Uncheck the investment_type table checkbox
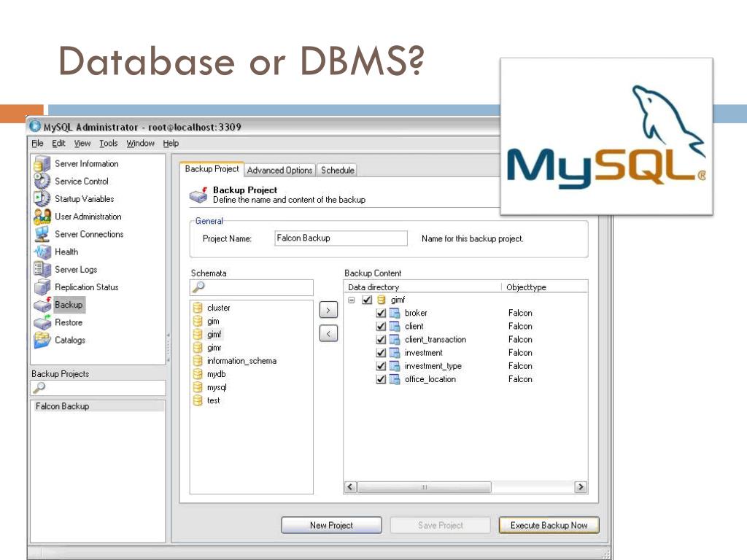747x560 pixels. (381, 366)
